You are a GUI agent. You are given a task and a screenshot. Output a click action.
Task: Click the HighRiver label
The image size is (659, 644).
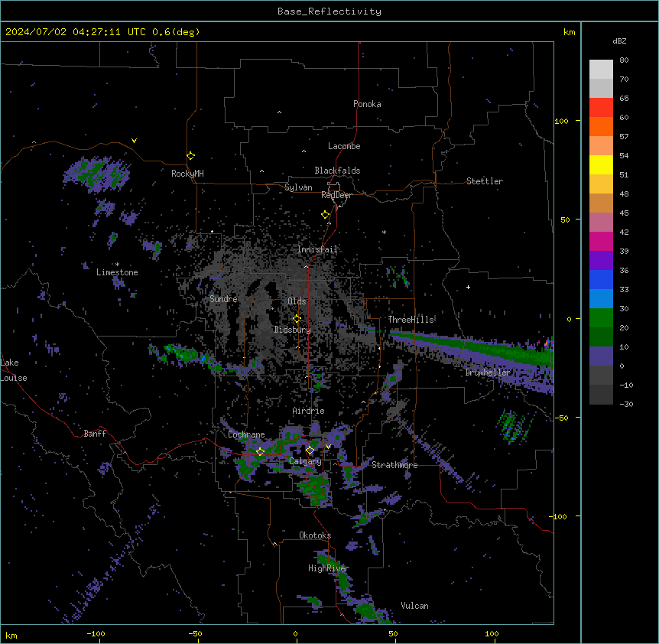click(x=329, y=568)
